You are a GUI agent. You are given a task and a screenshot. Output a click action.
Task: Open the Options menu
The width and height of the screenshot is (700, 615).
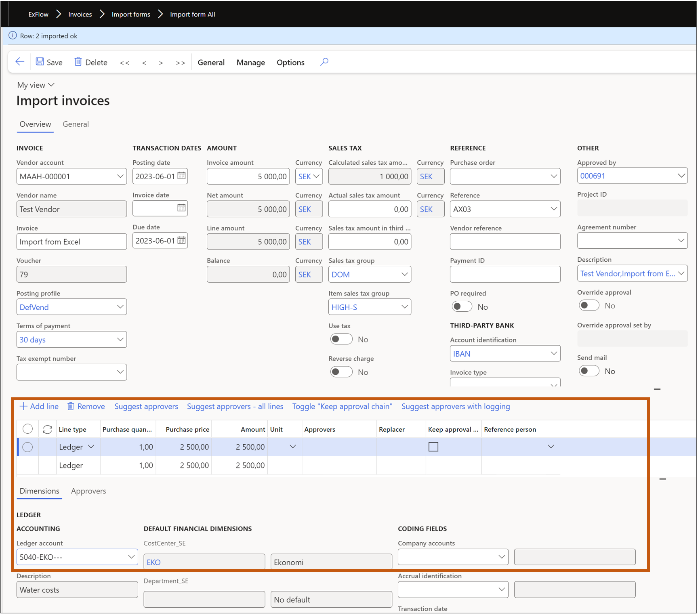click(x=290, y=63)
